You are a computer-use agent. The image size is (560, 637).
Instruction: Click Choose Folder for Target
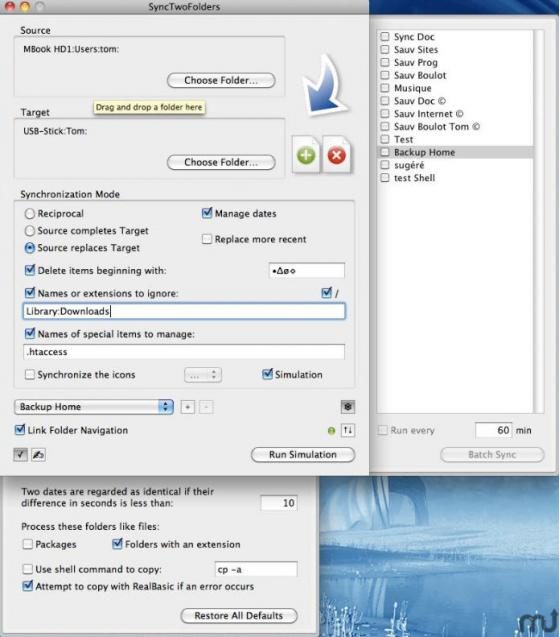221,162
